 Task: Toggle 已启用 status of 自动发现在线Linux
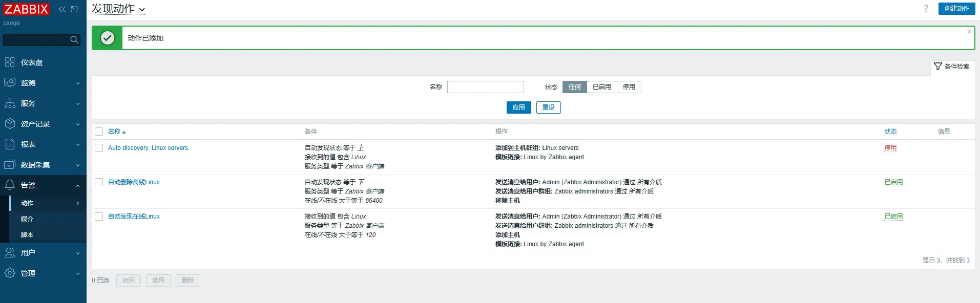893,217
